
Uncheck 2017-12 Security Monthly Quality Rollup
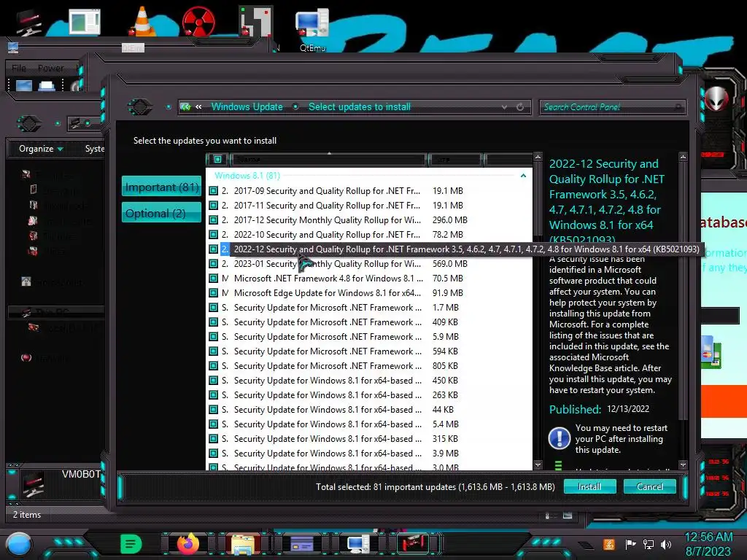(x=214, y=220)
